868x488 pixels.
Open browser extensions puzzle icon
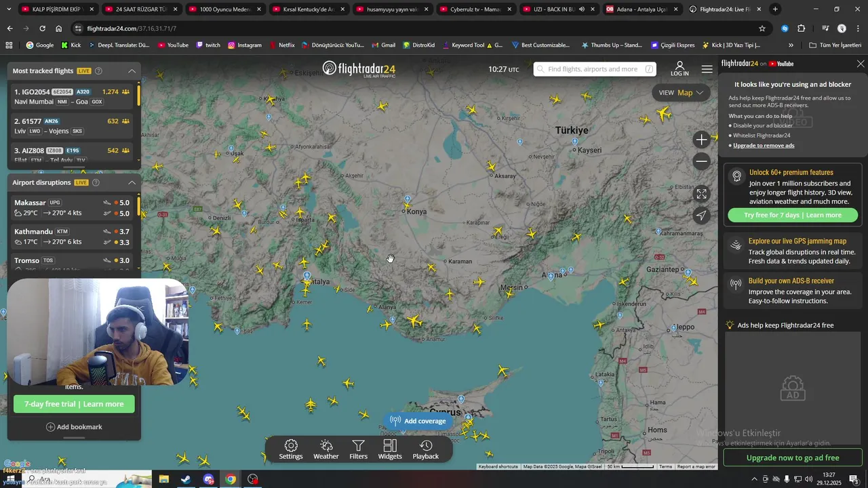coord(801,28)
